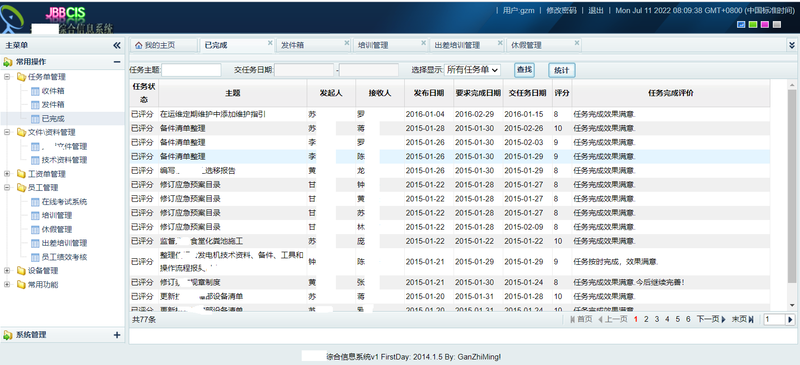Viewport: 800px width, 365px height.
Task: Collapse the 主菜单 sidebar with double chevron
Action: [117, 45]
